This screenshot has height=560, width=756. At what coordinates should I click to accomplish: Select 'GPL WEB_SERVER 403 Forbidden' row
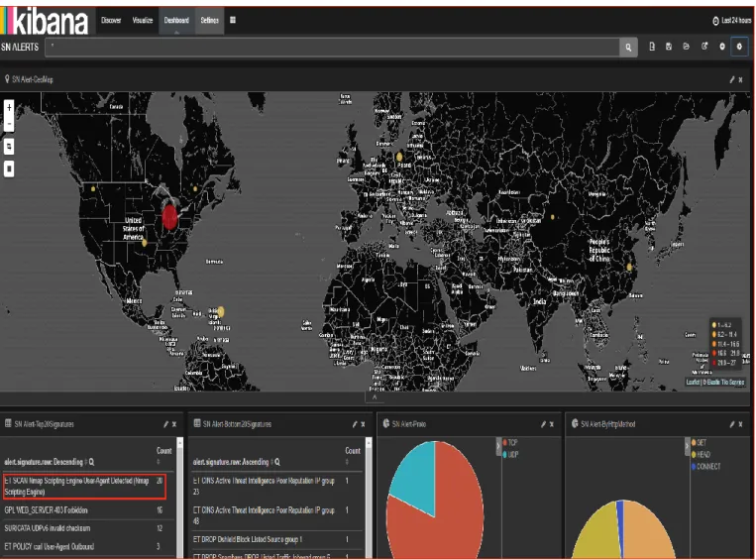pyautogui.click(x=85, y=510)
